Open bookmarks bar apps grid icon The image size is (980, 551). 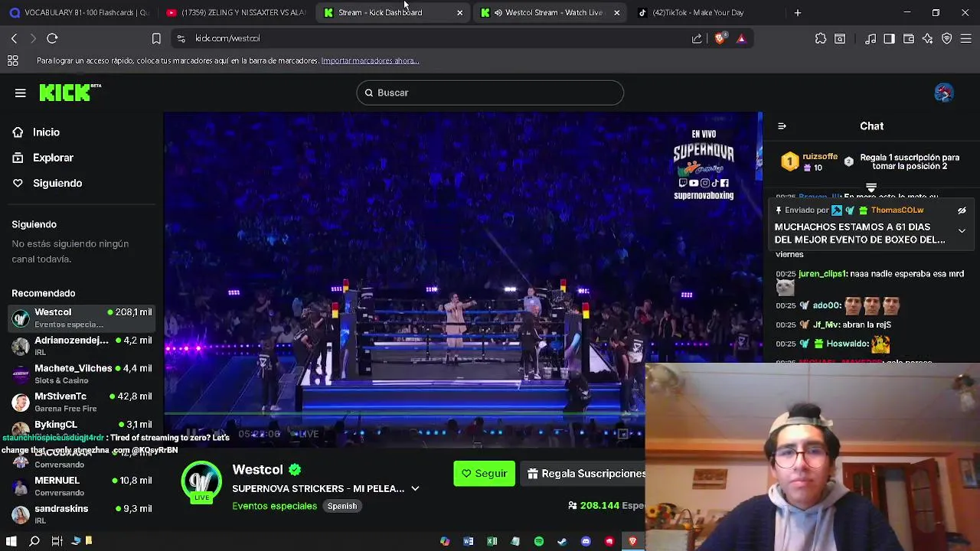(x=12, y=60)
